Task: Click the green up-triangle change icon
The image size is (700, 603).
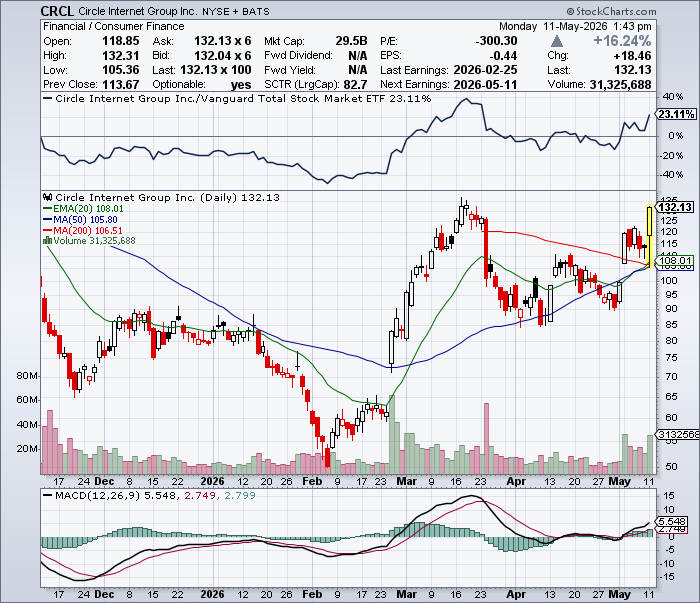Action: coord(556,42)
